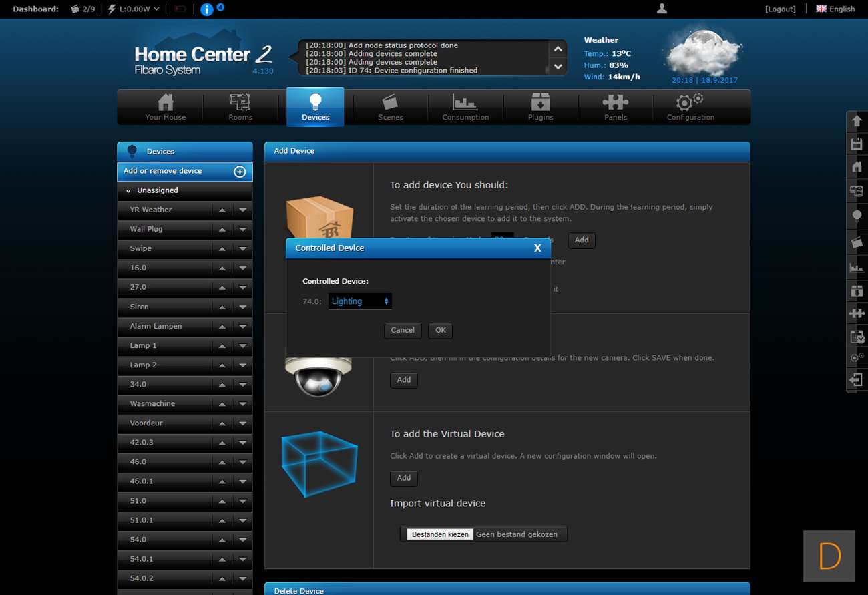The width and height of the screenshot is (868, 595).
Task: Move Siren down with its arrow
Action: click(242, 307)
